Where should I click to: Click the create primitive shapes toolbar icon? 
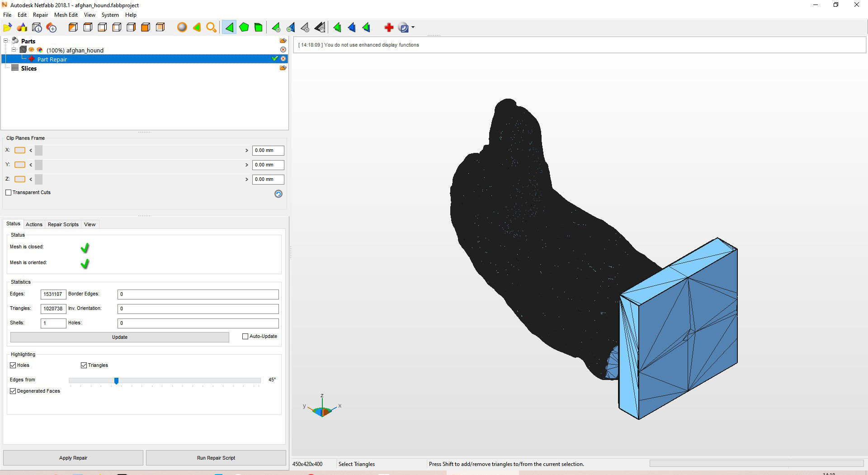pos(22,28)
